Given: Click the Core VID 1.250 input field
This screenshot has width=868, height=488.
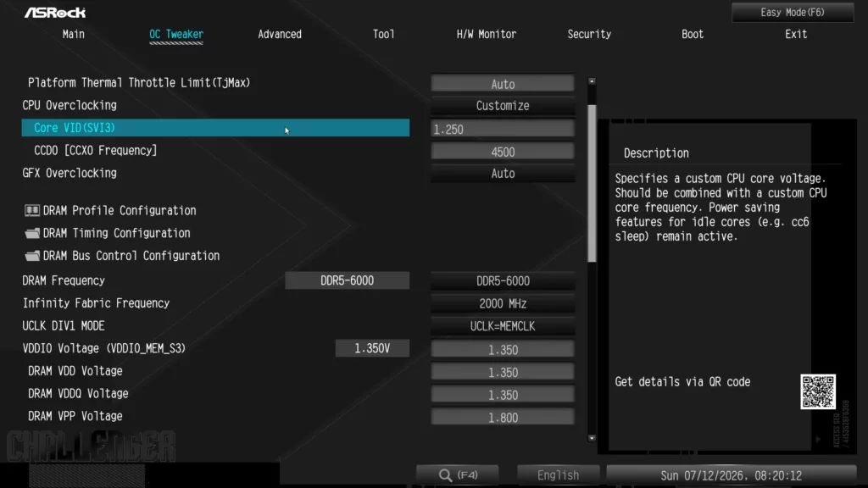Looking at the screenshot, I should click(503, 129).
